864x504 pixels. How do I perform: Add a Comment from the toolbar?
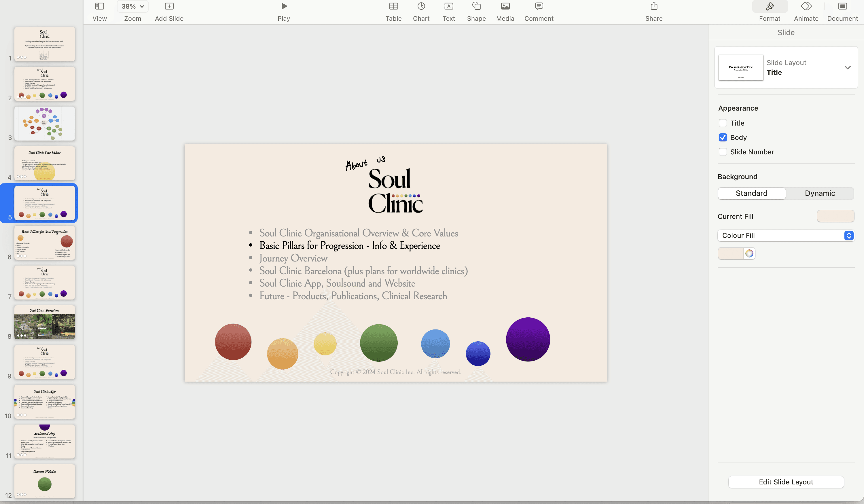539,6
